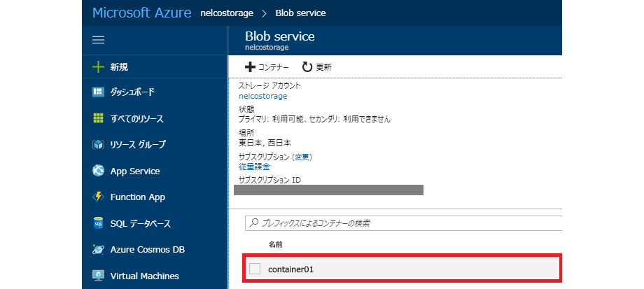Image resolution: width=644 pixels, height=289 pixels.
Task: Click the 東日本, 西日本 location text
Action: (265, 143)
